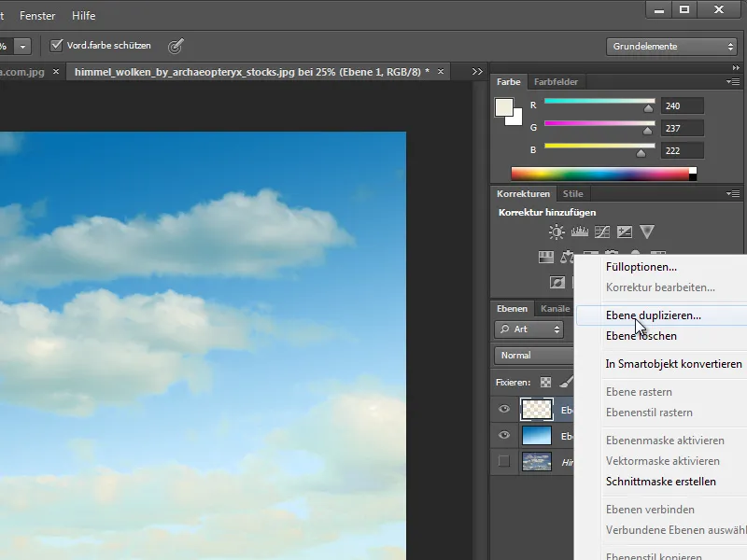Collapse panels with the double-arrow icon
The height and width of the screenshot is (560, 747).
pyautogui.click(x=736, y=67)
